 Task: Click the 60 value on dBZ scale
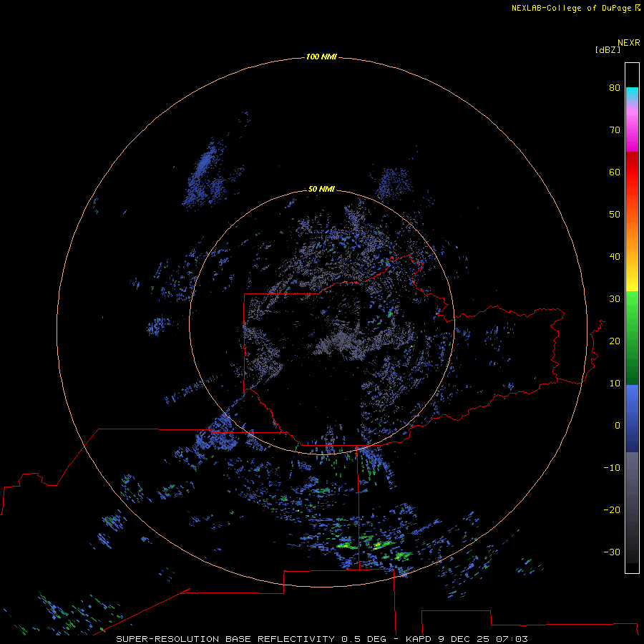(615, 172)
